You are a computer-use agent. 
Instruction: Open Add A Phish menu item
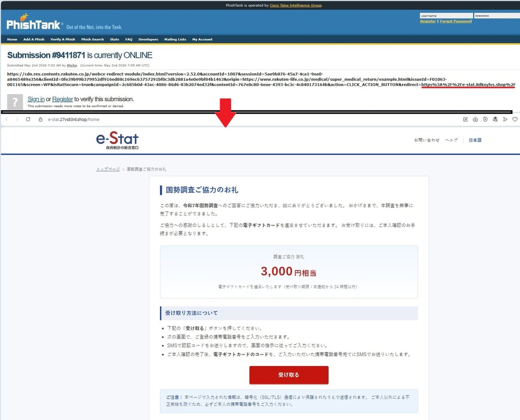[34, 39]
